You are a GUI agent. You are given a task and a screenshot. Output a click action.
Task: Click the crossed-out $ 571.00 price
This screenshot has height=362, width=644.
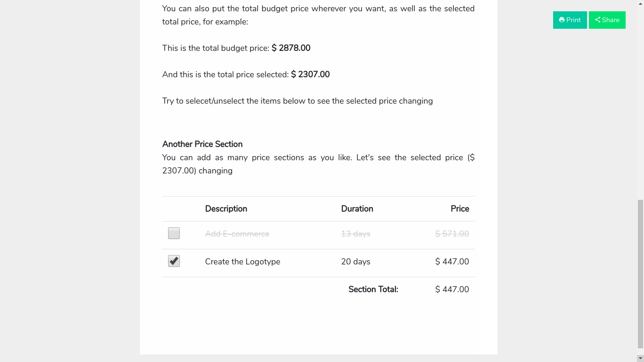point(452,234)
